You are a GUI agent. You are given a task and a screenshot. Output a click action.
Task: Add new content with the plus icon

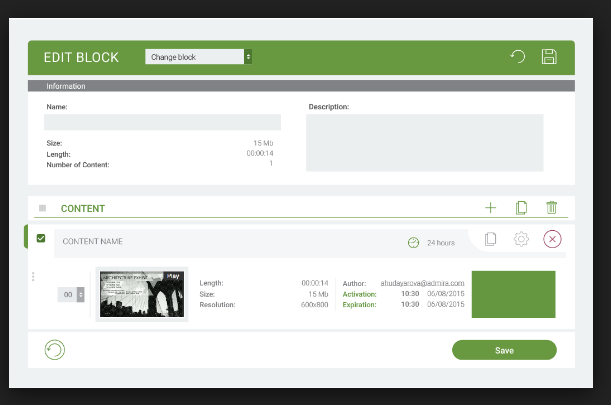pos(490,208)
